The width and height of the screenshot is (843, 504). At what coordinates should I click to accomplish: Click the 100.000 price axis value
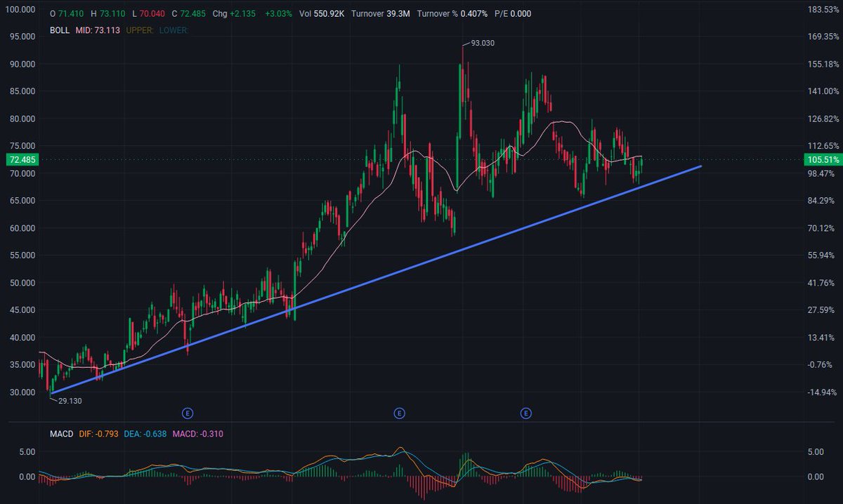point(20,10)
